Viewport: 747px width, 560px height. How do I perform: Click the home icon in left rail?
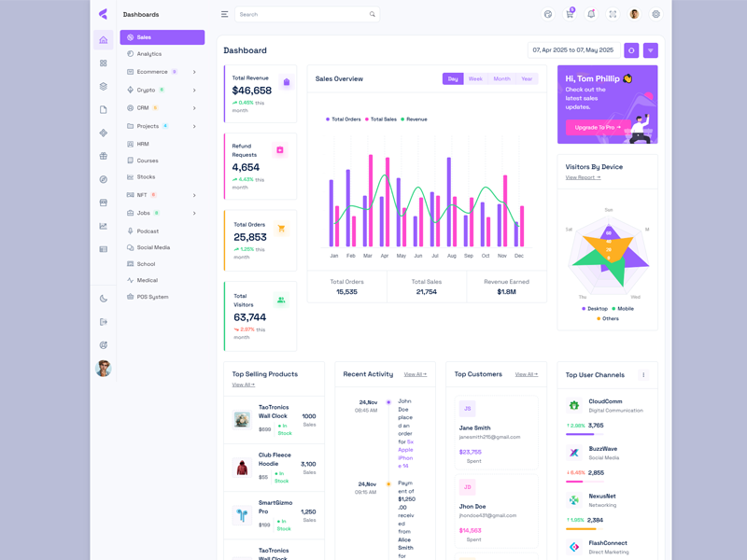coord(103,40)
